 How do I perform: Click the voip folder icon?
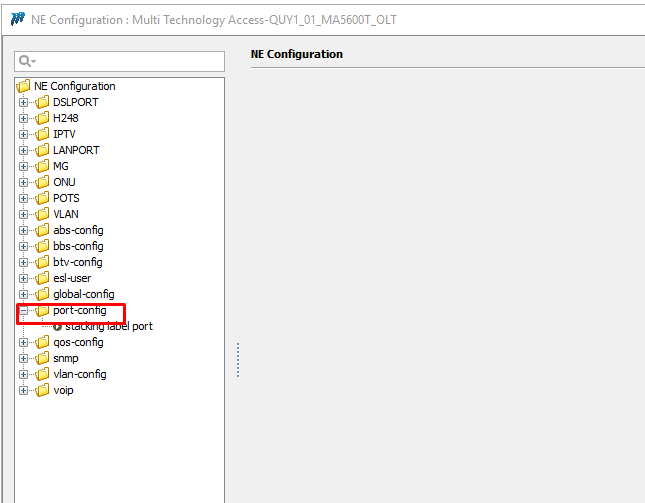(43, 390)
